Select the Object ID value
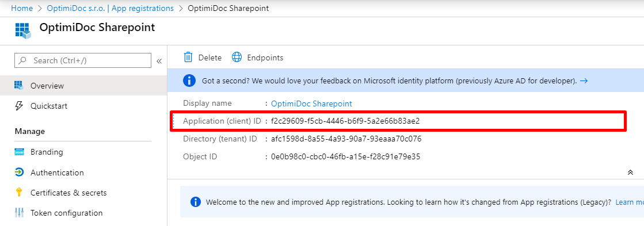644x226 pixels. (x=345, y=156)
